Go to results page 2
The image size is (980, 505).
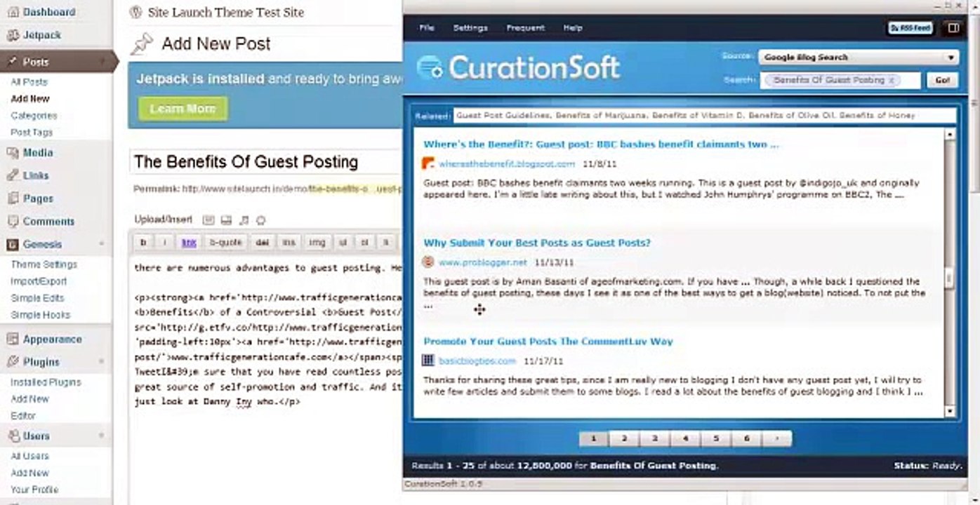(x=624, y=439)
